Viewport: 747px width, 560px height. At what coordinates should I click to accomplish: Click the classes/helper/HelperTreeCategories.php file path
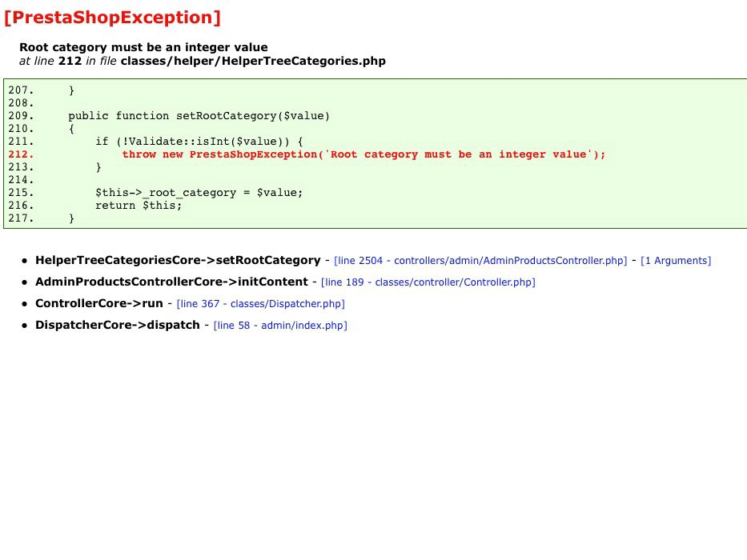pos(253,61)
